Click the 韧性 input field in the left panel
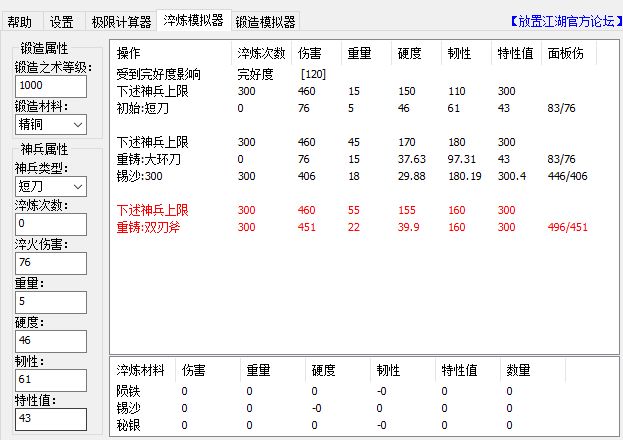Viewport: 623px width, 440px height. coord(51,380)
